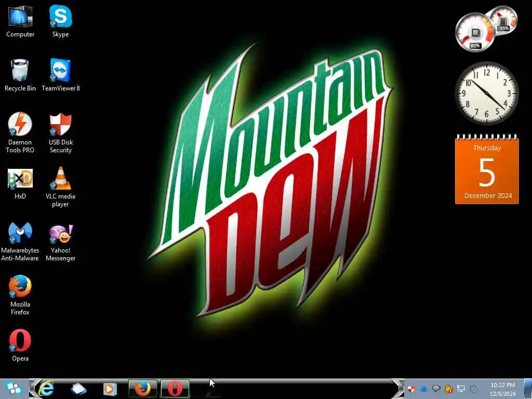Select the Mozilla Firefox desktop icon

(x=20, y=295)
